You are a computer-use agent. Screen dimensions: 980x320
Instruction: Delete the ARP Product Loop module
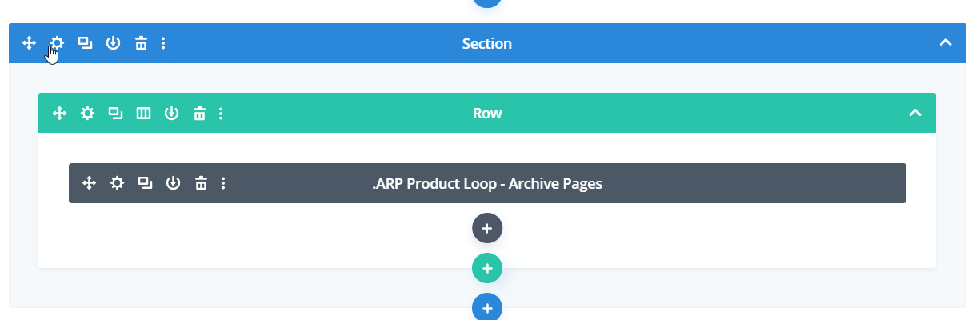(x=202, y=183)
